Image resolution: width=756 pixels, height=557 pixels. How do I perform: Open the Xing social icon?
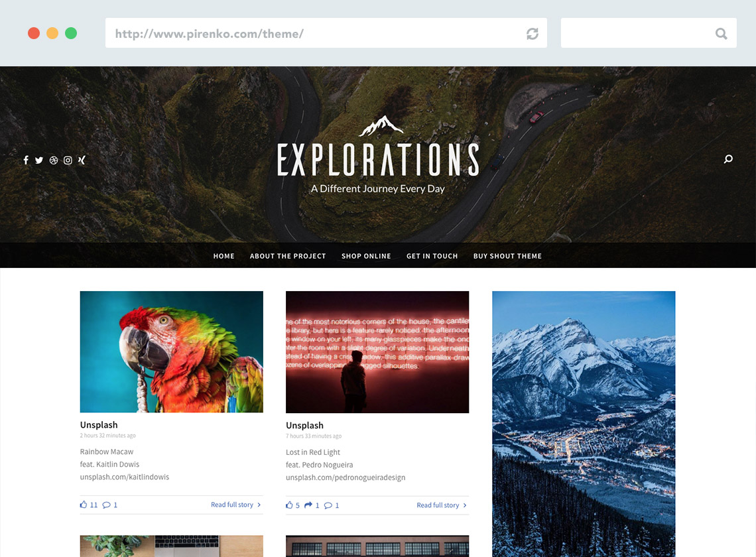[x=82, y=160]
